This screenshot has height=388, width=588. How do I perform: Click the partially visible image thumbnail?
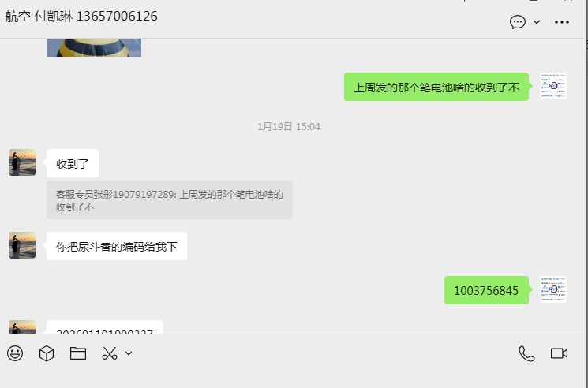pyautogui.click(x=94, y=47)
